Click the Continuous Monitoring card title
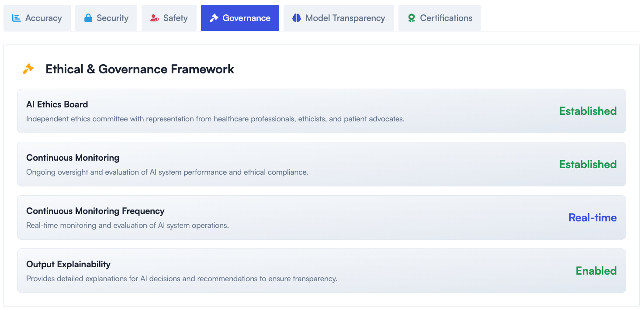This screenshot has height=310, width=644. 73,158
